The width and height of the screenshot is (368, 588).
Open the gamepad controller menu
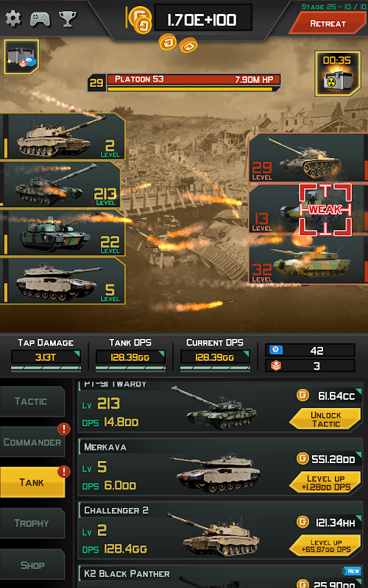(40, 19)
